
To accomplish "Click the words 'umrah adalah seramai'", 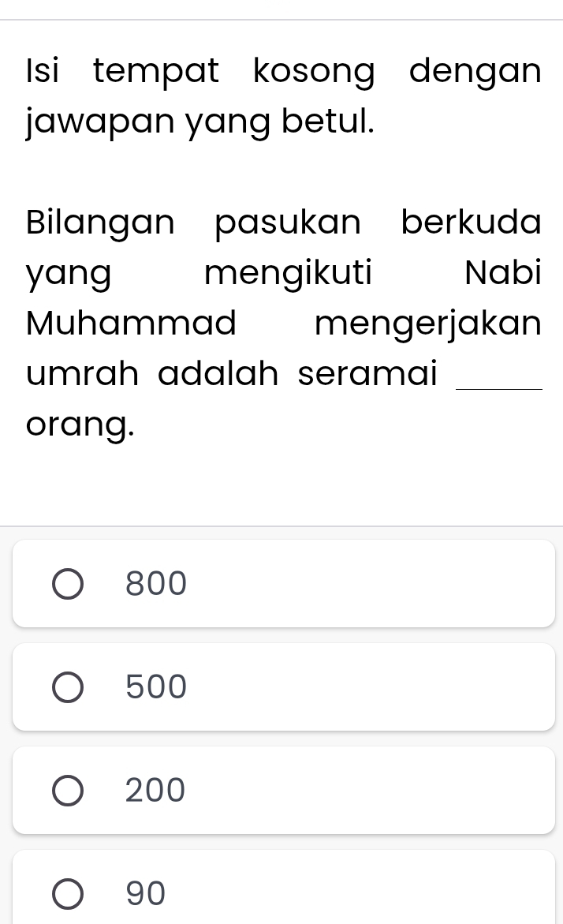I will click(x=232, y=373).
